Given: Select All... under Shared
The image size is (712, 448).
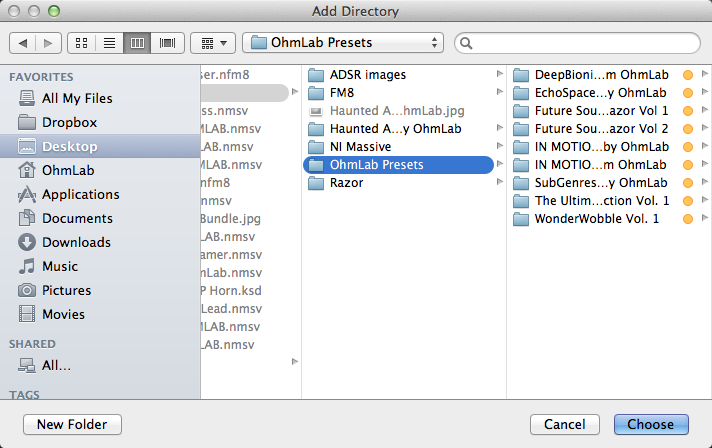Looking at the screenshot, I should point(100,365).
